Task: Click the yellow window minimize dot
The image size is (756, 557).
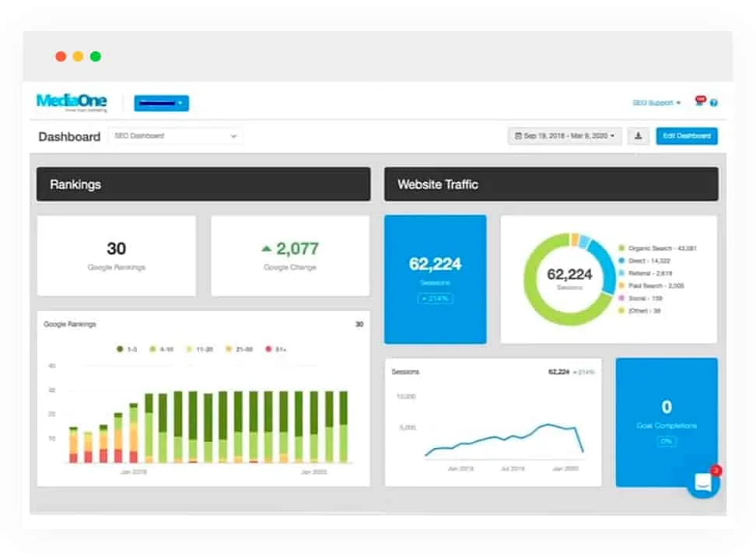Action: click(x=78, y=57)
